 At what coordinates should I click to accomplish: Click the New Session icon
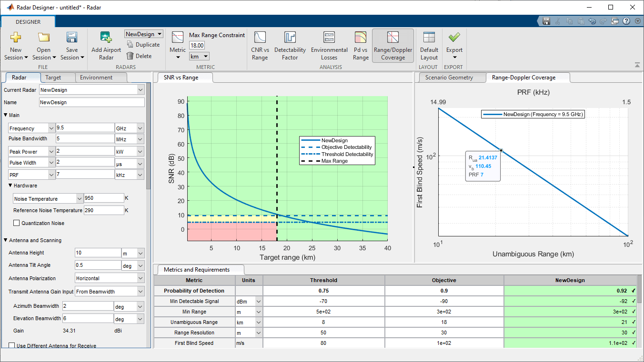[16, 38]
